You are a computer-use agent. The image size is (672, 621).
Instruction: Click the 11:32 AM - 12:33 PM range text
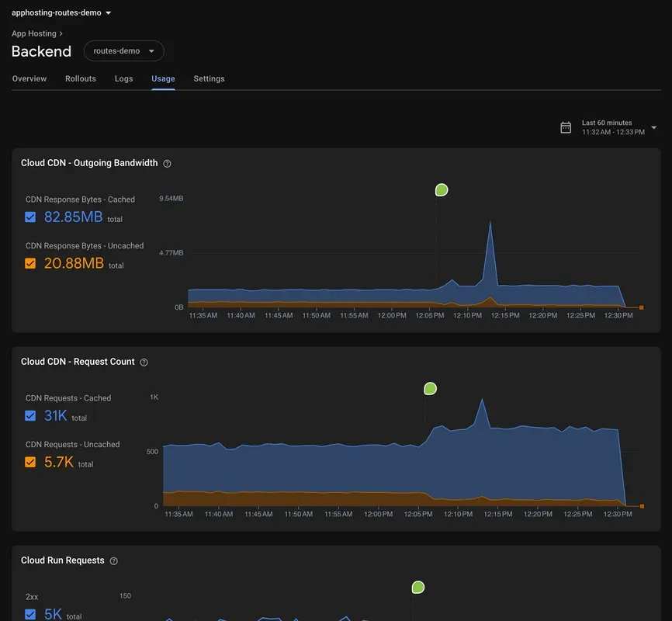click(613, 132)
